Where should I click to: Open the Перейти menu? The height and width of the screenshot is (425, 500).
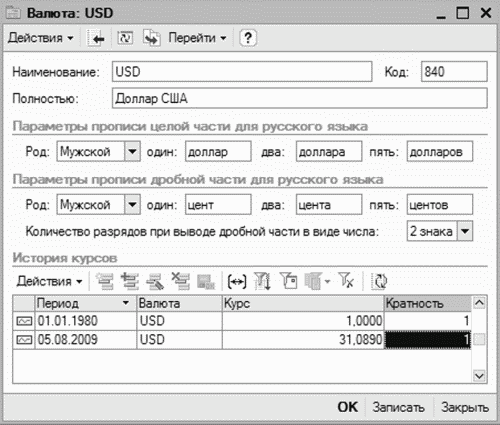click(197, 38)
